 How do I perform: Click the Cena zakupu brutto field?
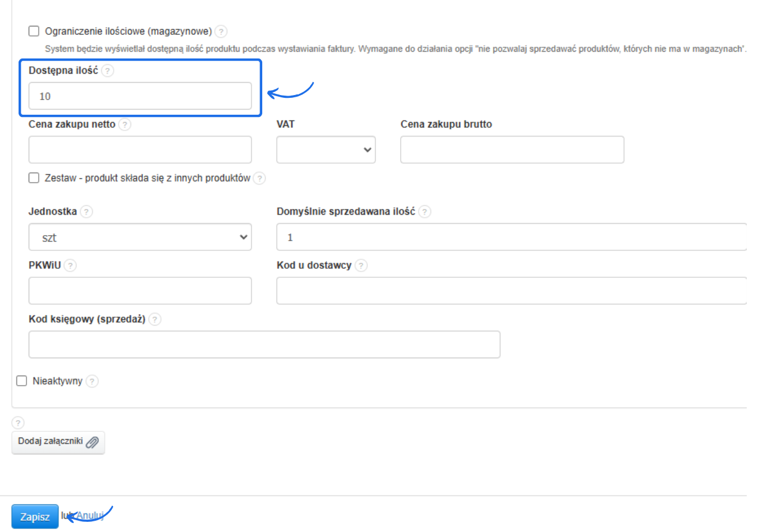pyautogui.click(x=512, y=150)
